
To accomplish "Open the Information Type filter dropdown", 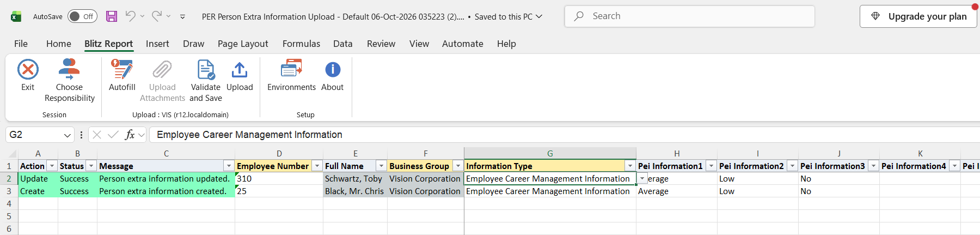I will coord(630,166).
